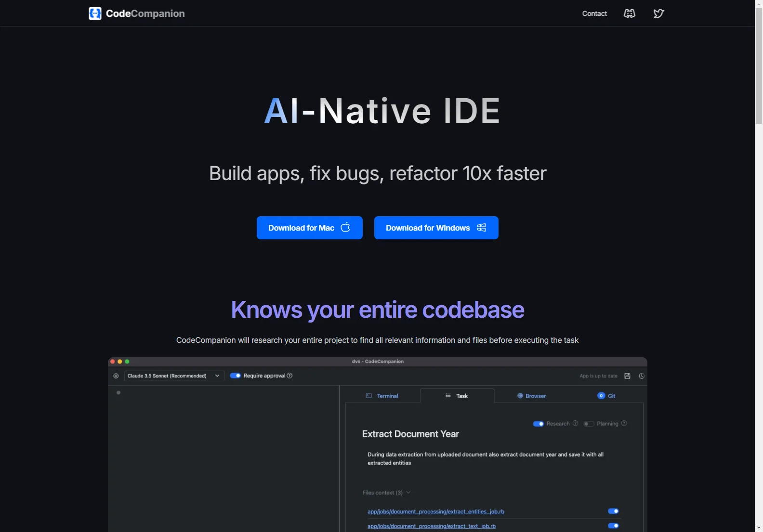
Task: Click the CodeCompanion logo icon
Action: click(x=95, y=13)
